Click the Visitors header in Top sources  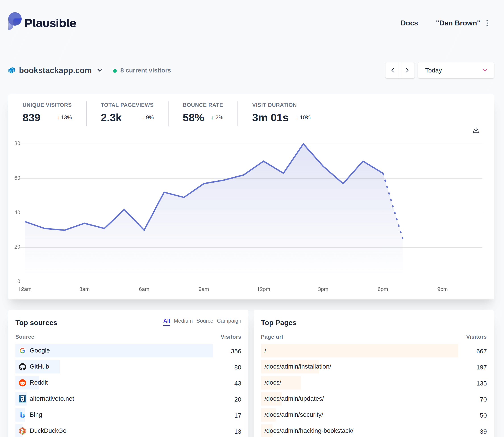click(231, 337)
